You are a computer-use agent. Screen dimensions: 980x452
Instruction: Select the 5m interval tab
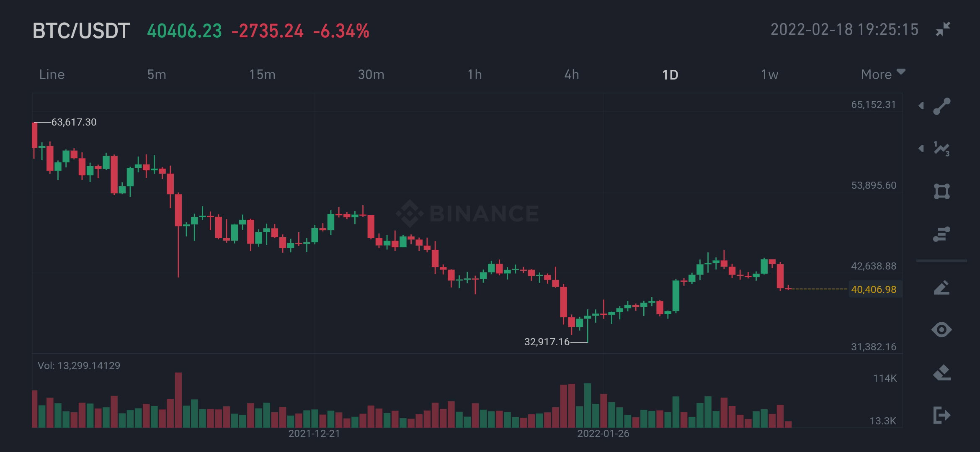(x=157, y=74)
